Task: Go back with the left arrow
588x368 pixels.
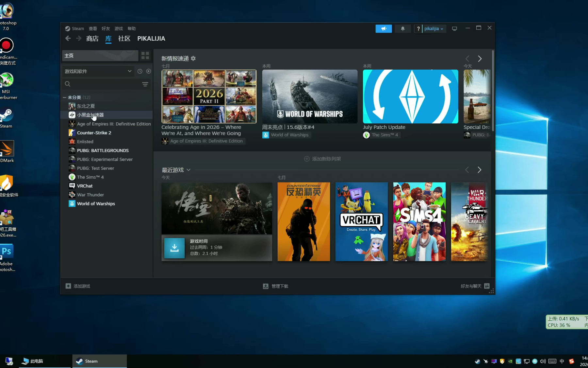Action: (68, 39)
